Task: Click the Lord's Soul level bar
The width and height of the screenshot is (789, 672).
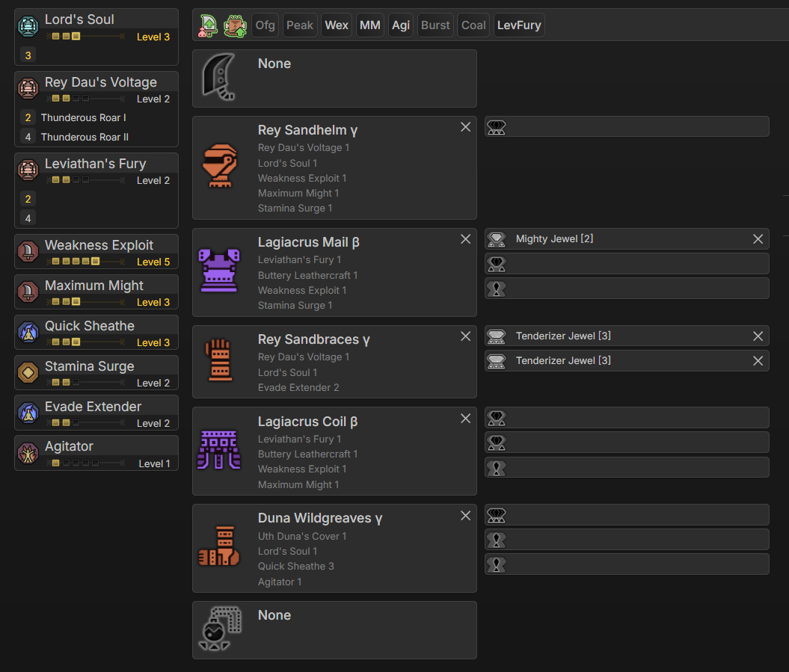Action: pyautogui.click(x=85, y=36)
